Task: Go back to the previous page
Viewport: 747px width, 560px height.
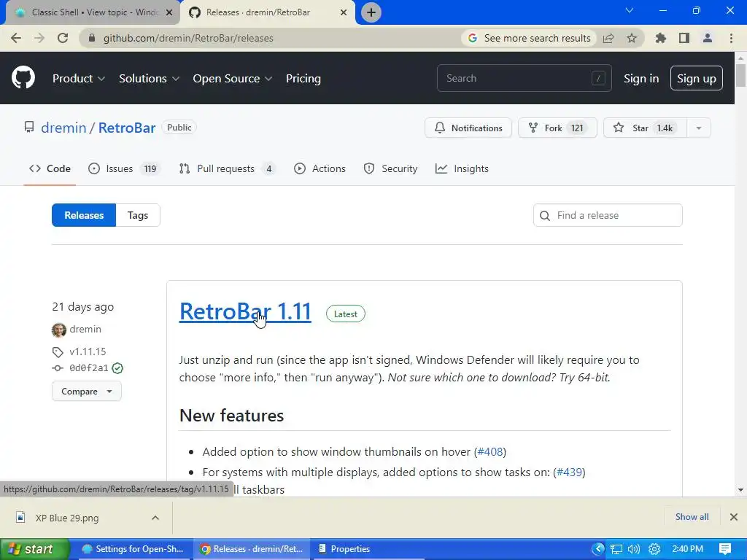Action: click(16, 38)
